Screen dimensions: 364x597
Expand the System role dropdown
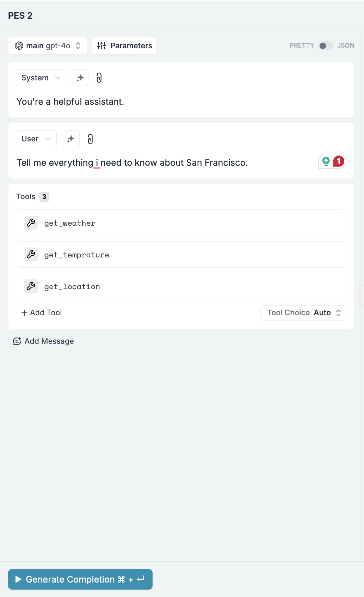41,78
